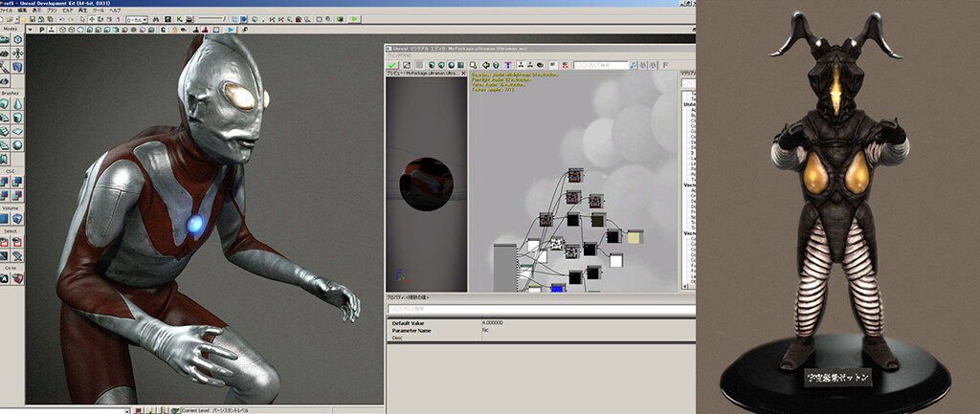Open the viewport options arrow dropdown

(x=30, y=30)
